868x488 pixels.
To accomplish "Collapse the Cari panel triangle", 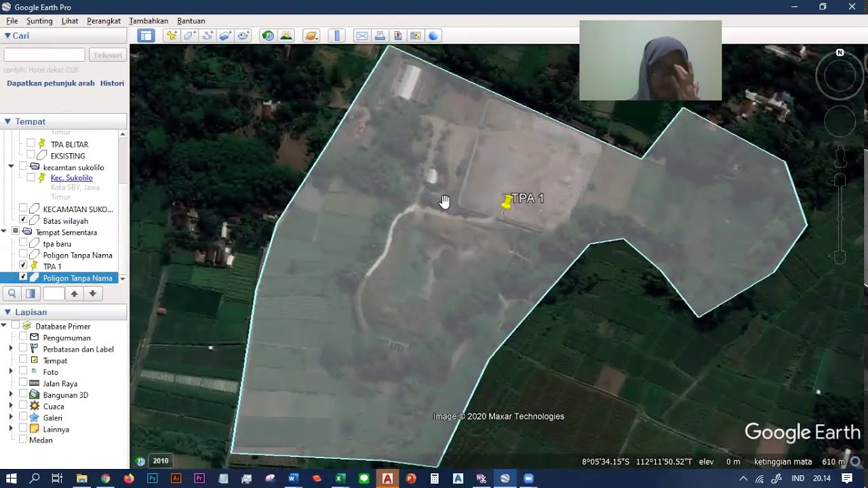I will click(7, 36).
